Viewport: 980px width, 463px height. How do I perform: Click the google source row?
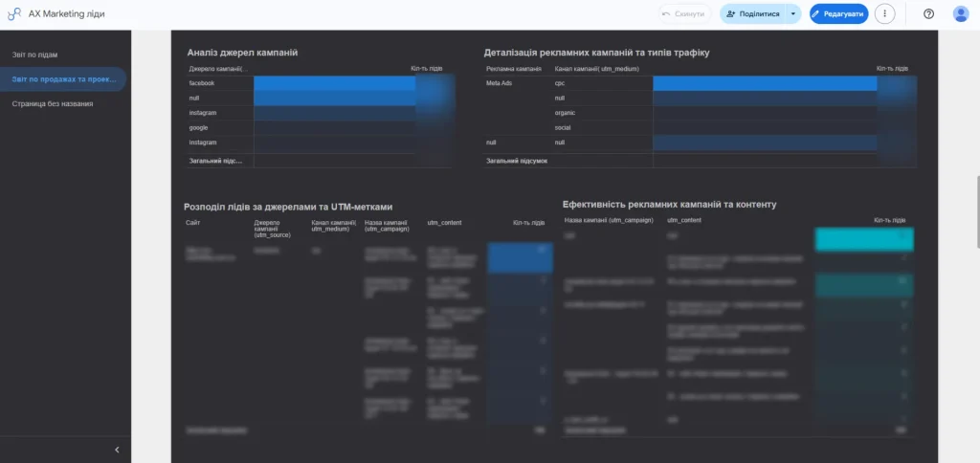tap(320, 128)
